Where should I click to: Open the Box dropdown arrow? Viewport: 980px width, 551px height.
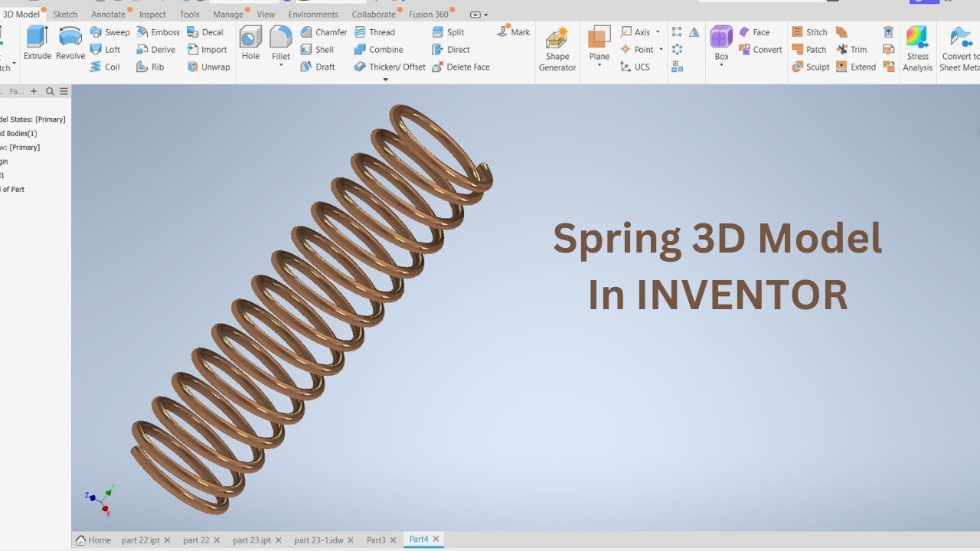[x=721, y=66]
